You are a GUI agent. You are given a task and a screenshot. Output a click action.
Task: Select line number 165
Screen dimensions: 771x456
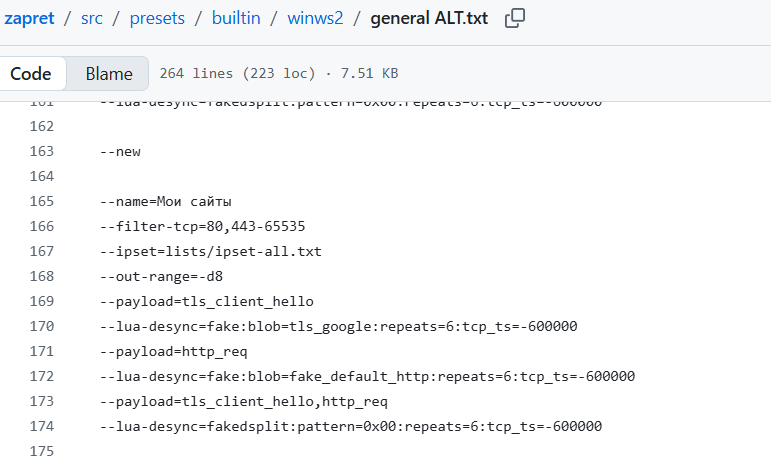42,201
